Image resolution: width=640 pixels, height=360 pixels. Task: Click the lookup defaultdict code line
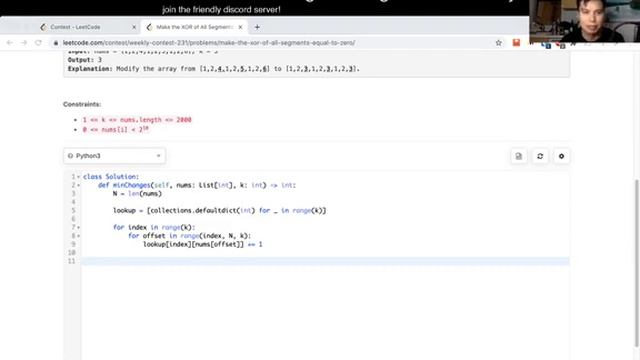click(x=220, y=211)
